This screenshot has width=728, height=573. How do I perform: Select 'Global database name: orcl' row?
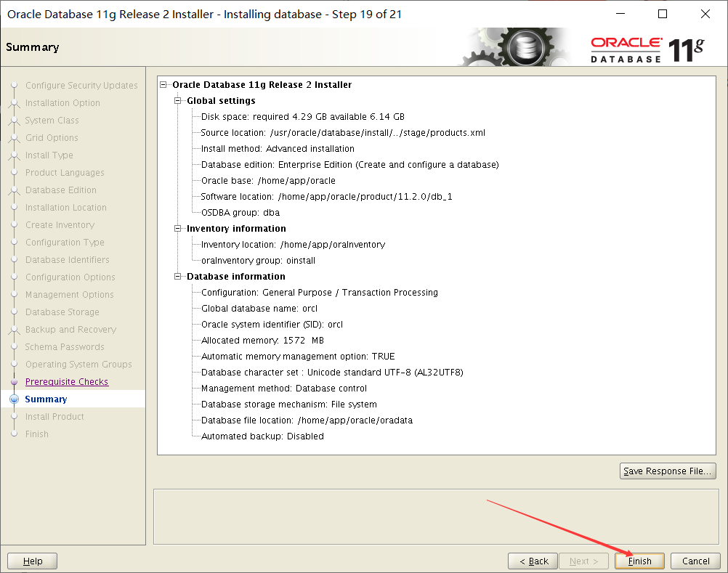click(259, 309)
